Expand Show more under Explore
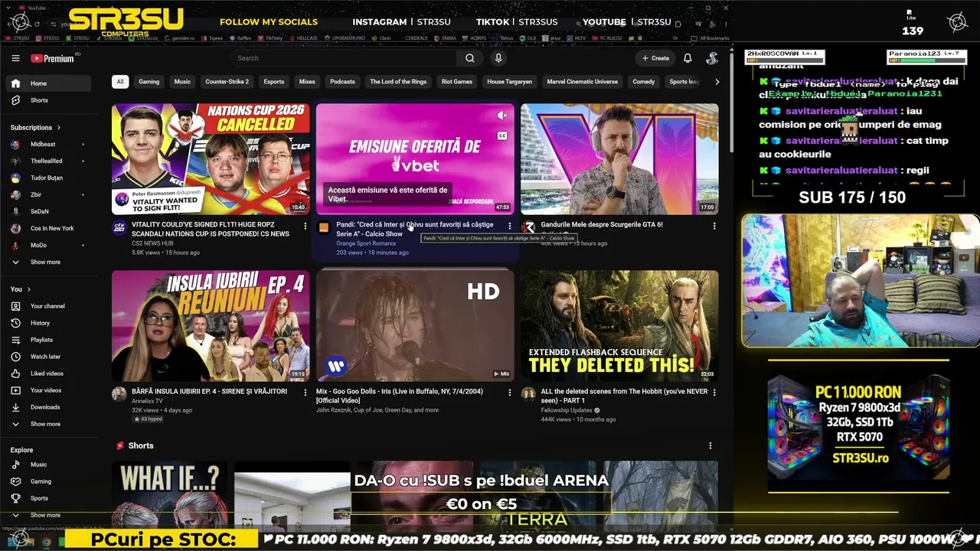This screenshot has width=980, height=551. tap(49, 515)
